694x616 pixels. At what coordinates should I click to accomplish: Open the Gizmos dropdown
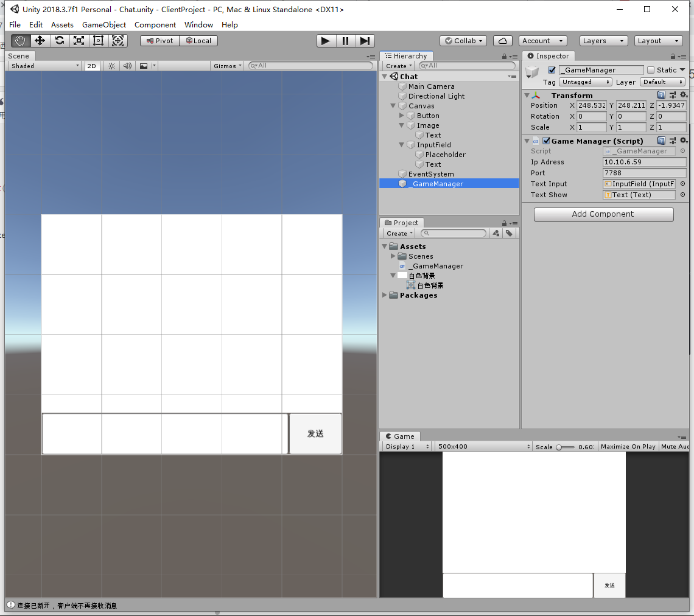228,66
